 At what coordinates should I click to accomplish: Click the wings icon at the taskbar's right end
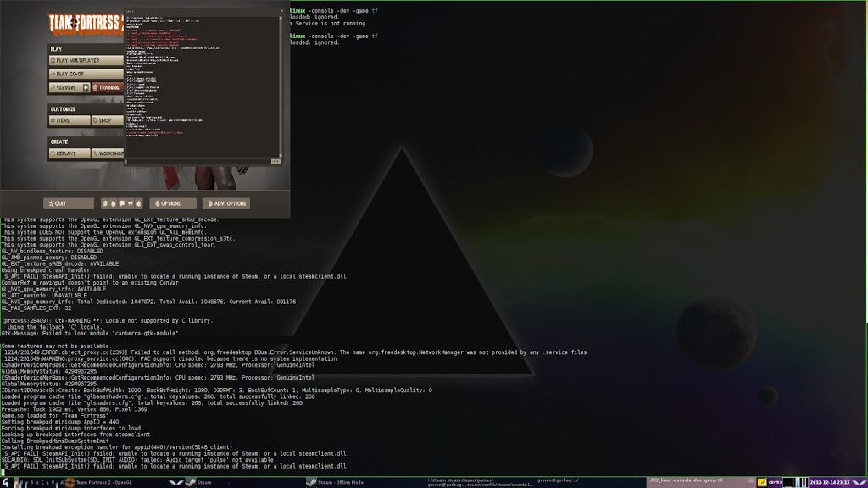(x=860, y=482)
